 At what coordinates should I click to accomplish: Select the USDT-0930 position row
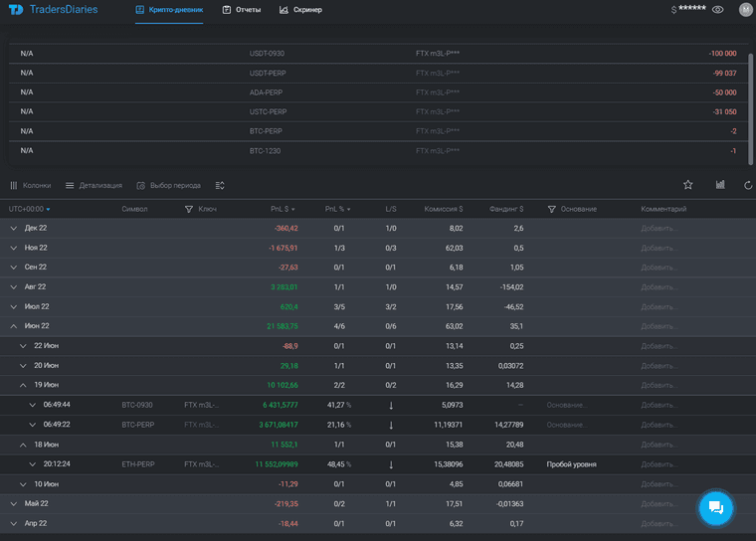pyautogui.click(x=378, y=54)
